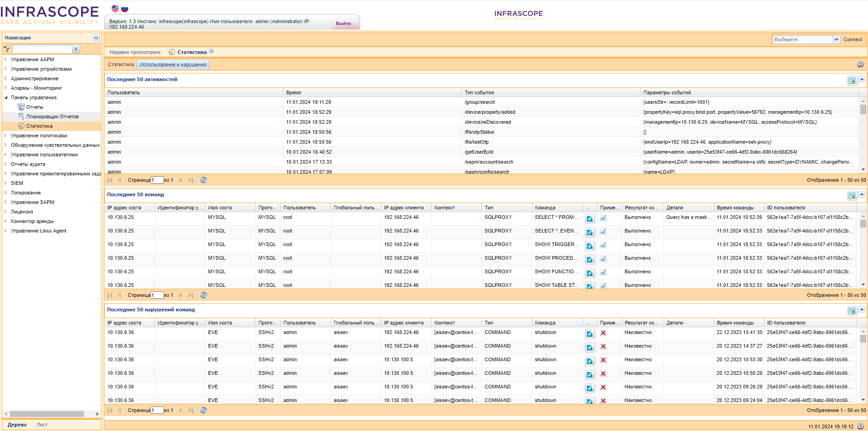Click the info icon on statistics toolbar
Image resolution: width=868 pixels, height=431 pixels.
point(860,64)
